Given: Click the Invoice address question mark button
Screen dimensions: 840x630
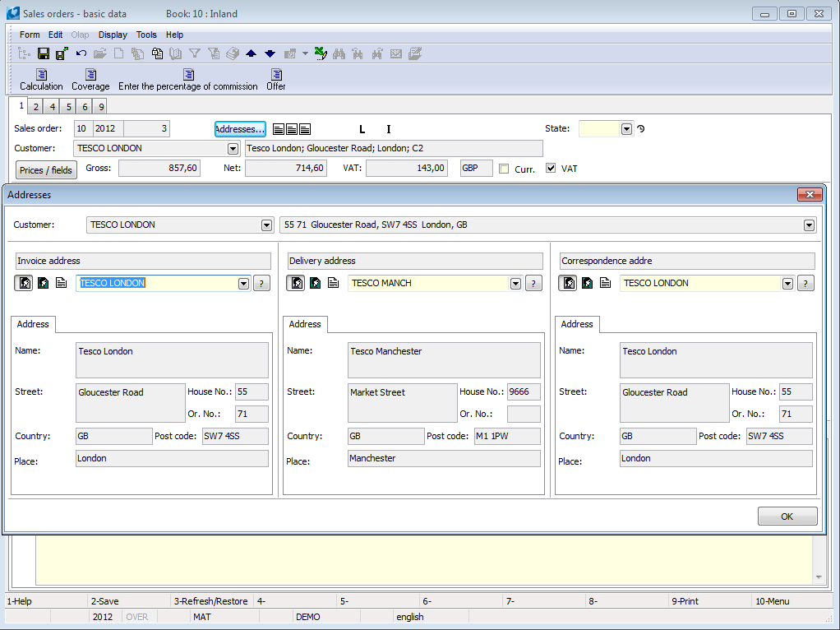Looking at the screenshot, I should click(x=261, y=284).
